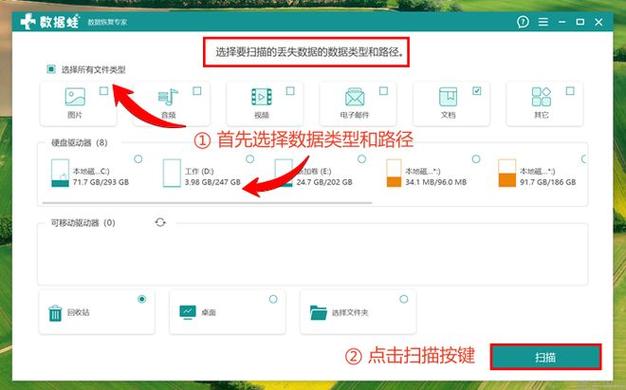Click the 工作 (D:) drive icon

coord(172,173)
